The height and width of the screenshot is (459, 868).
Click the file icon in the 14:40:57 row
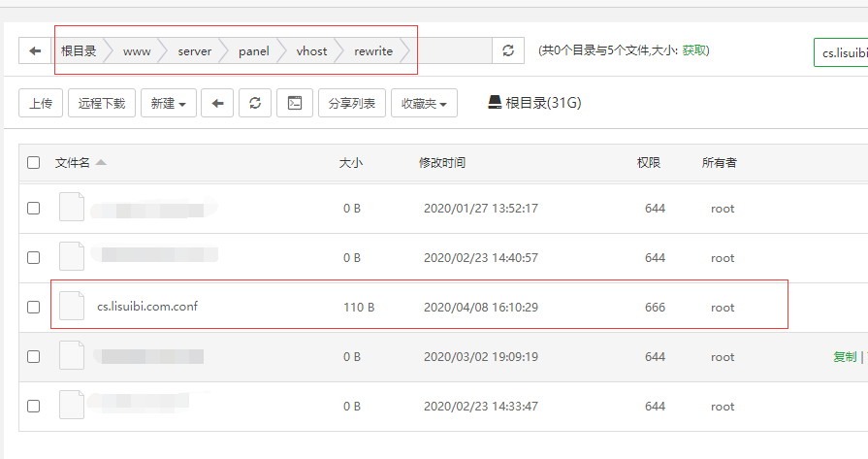(72, 256)
